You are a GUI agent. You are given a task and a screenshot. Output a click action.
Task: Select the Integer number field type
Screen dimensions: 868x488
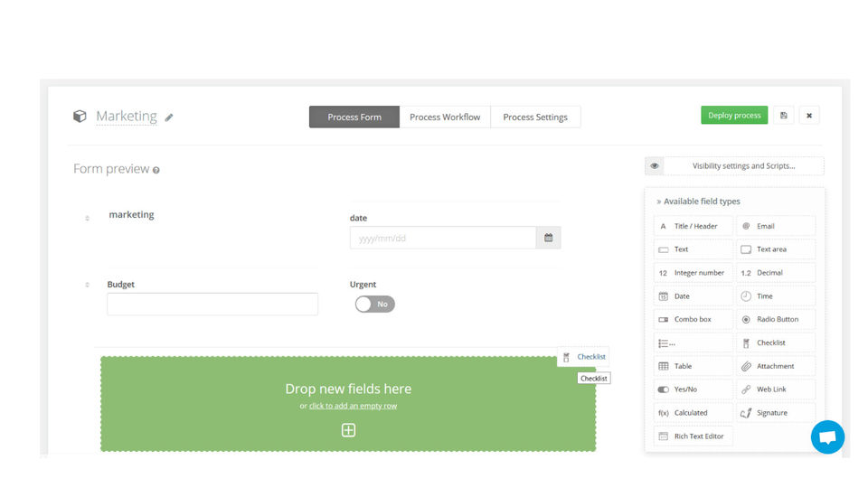click(693, 273)
